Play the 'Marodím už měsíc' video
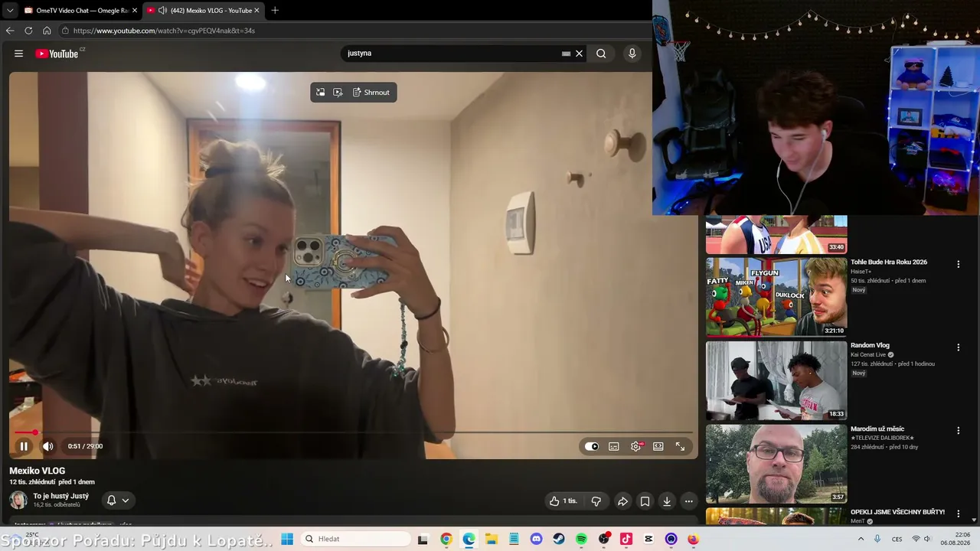980x551 pixels. (x=776, y=464)
